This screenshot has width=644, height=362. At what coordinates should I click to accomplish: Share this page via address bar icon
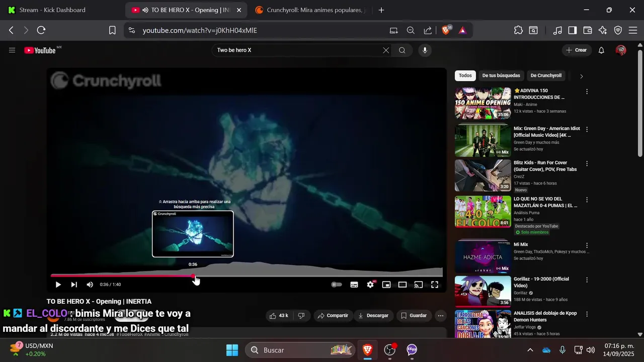[x=428, y=30]
